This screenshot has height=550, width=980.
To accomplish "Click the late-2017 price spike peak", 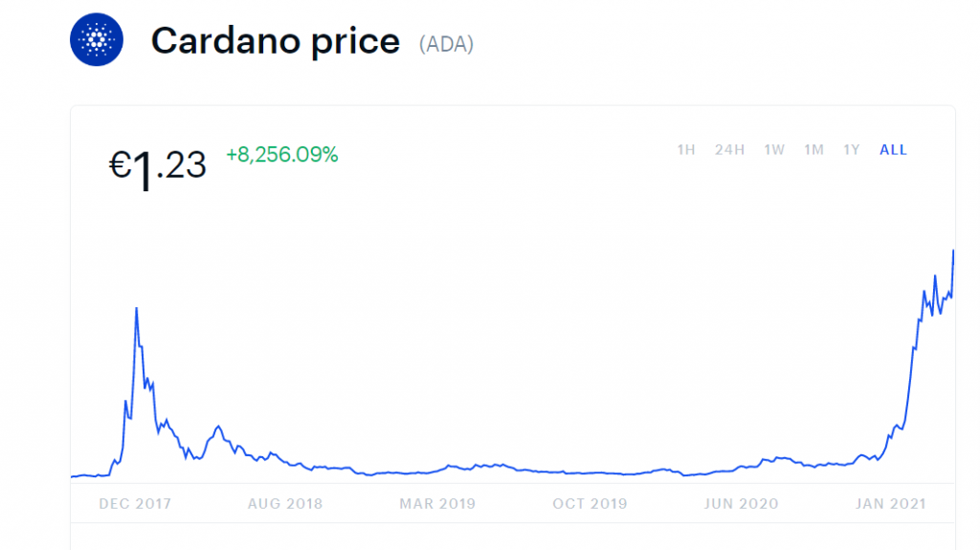I will (137, 308).
